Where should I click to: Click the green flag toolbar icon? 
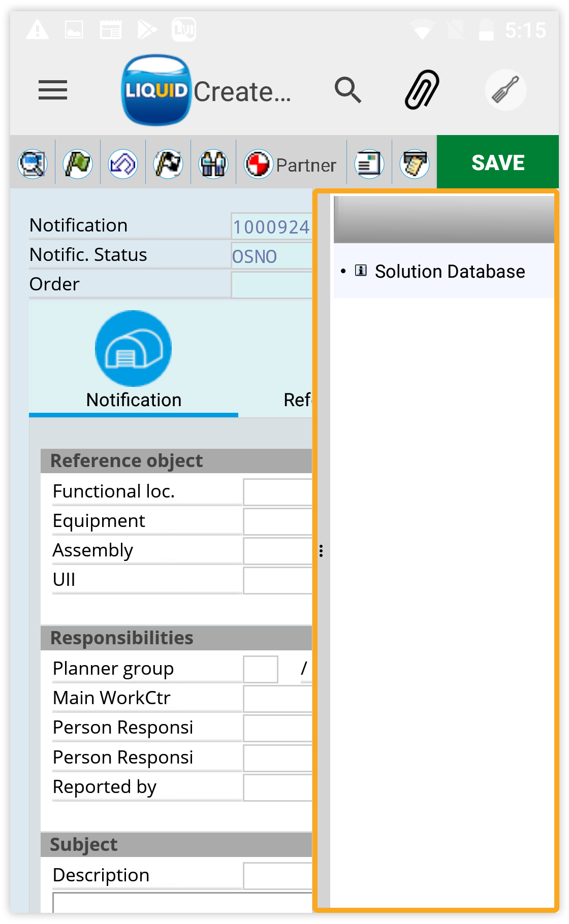78,164
